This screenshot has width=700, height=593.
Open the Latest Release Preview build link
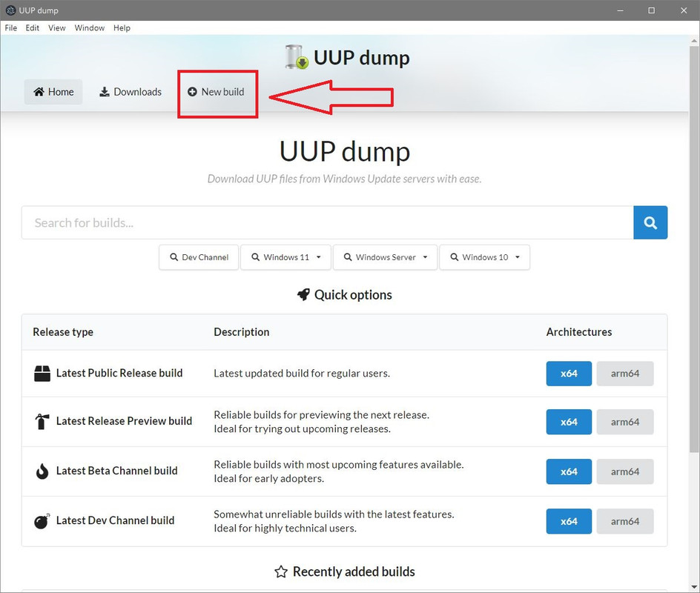pyautogui.click(x=124, y=421)
